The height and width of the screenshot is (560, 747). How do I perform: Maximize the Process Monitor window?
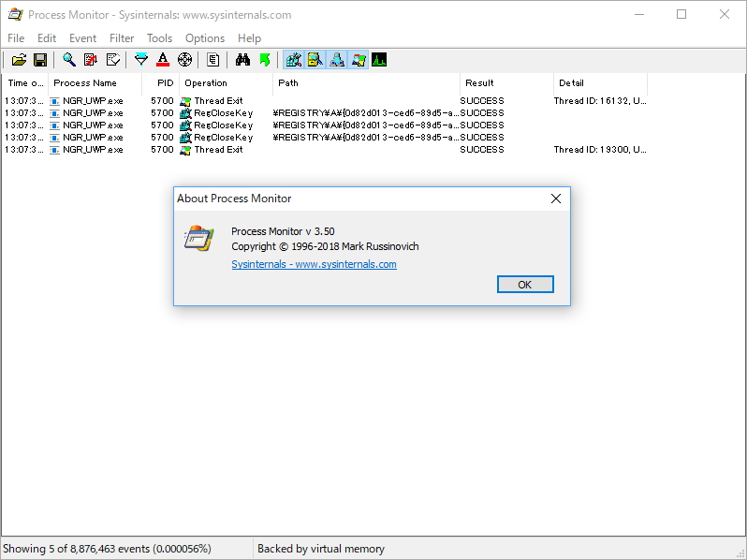681,15
